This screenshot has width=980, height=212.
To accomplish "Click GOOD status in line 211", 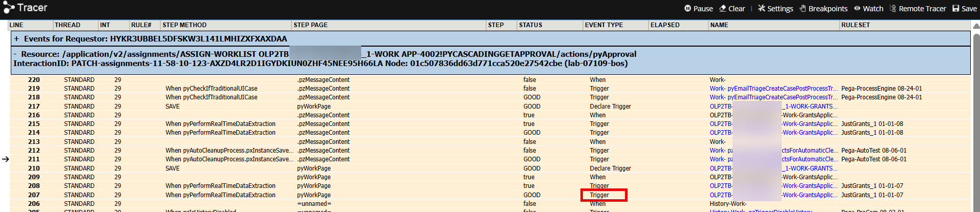I will click(532, 159).
